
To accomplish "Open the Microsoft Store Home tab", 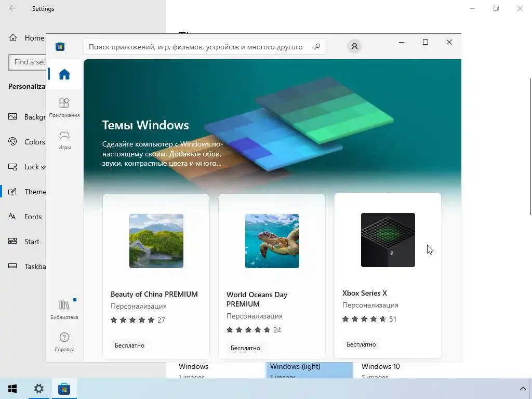I will [x=64, y=74].
